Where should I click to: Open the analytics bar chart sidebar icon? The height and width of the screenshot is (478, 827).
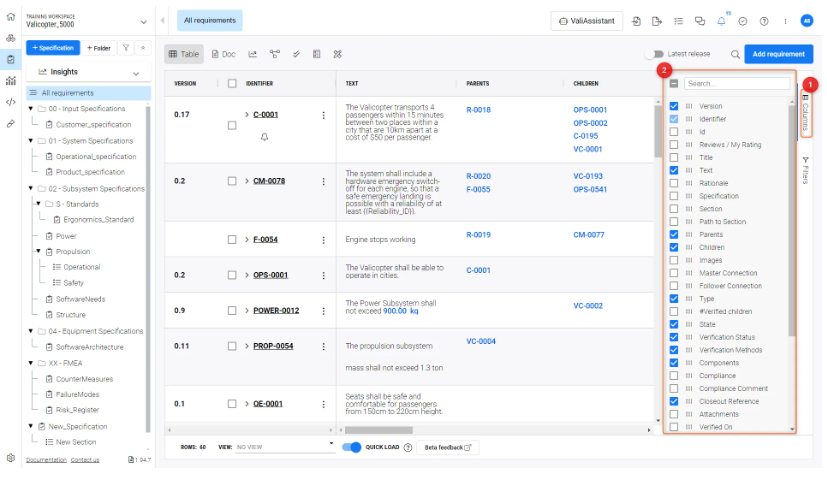(x=11, y=81)
